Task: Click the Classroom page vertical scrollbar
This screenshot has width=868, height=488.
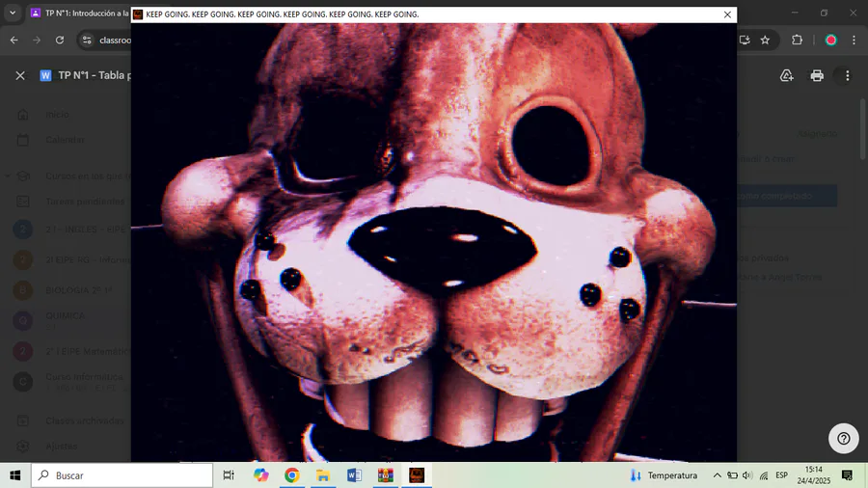Action: point(863,128)
